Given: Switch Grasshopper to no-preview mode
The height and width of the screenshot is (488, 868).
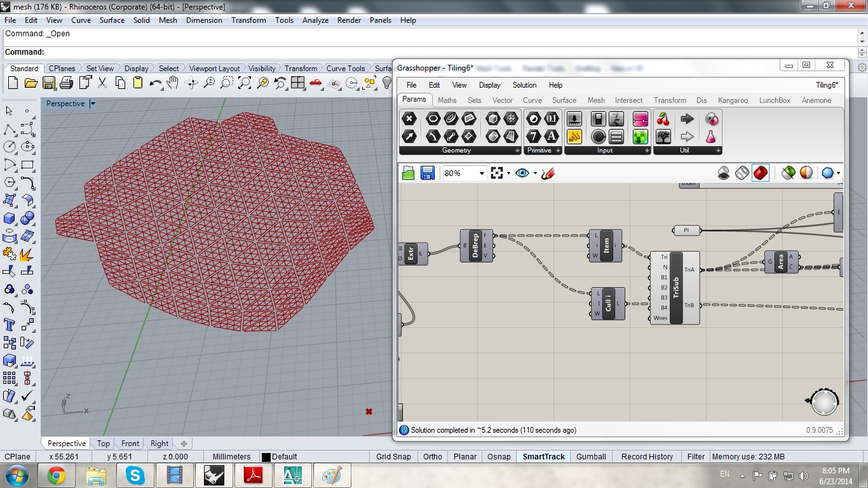Looking at the screenshot, I should click(724, 173).
